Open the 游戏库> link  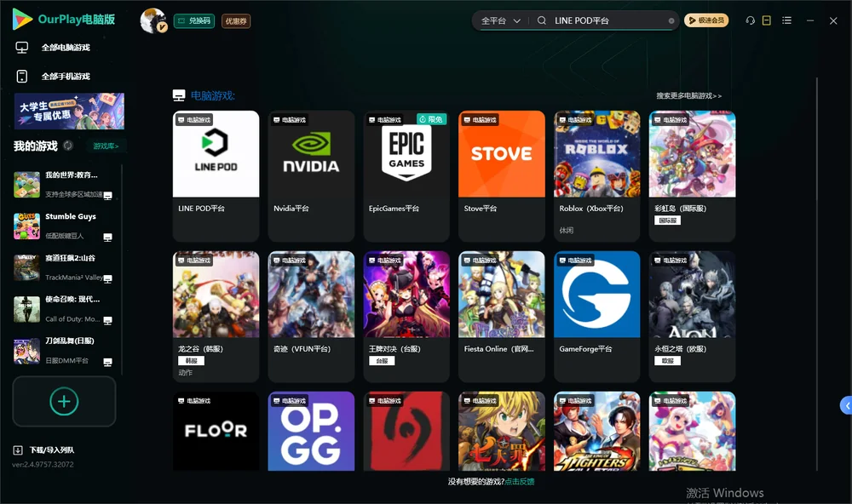pos(106,146)
